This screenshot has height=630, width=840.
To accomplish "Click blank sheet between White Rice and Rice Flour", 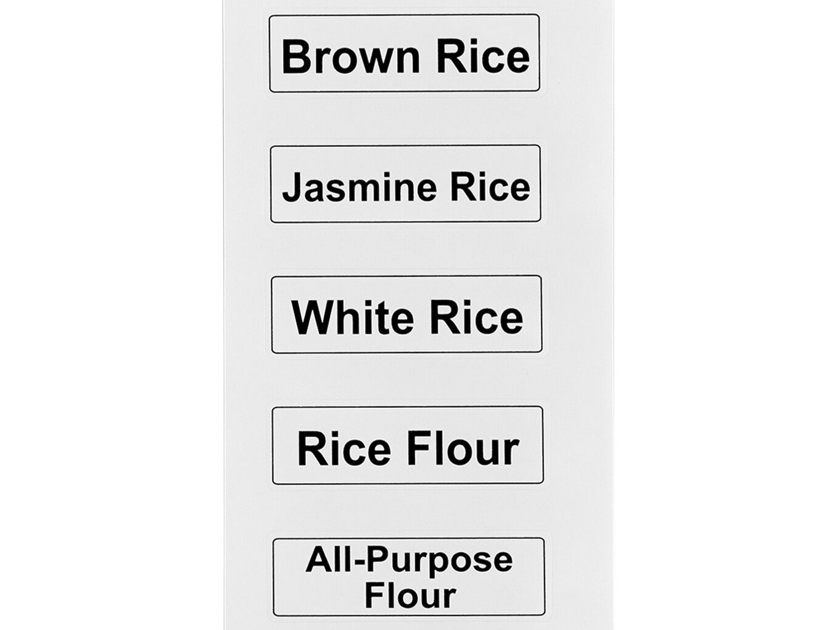I will 407,380.
